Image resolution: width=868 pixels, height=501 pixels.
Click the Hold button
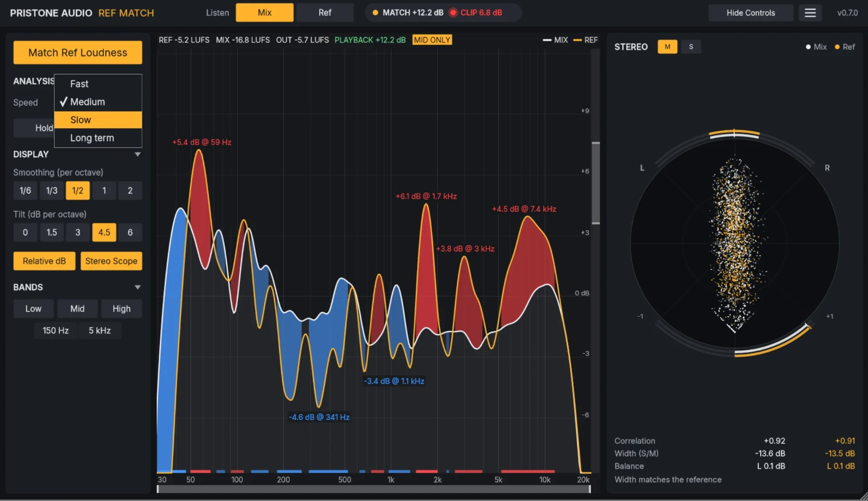click(34, 128)
